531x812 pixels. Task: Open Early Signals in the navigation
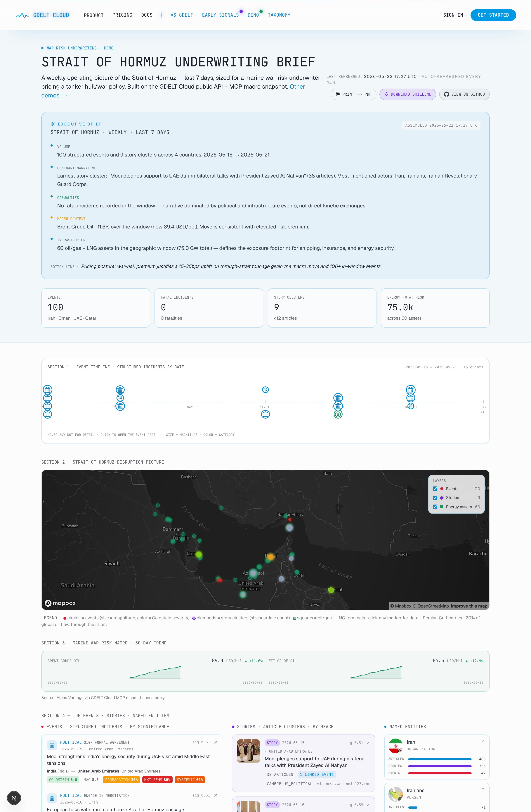(221, 15)
